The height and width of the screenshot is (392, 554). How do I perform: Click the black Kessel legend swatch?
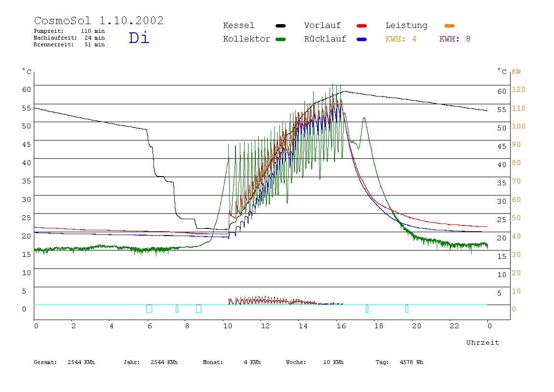point(280,26)
